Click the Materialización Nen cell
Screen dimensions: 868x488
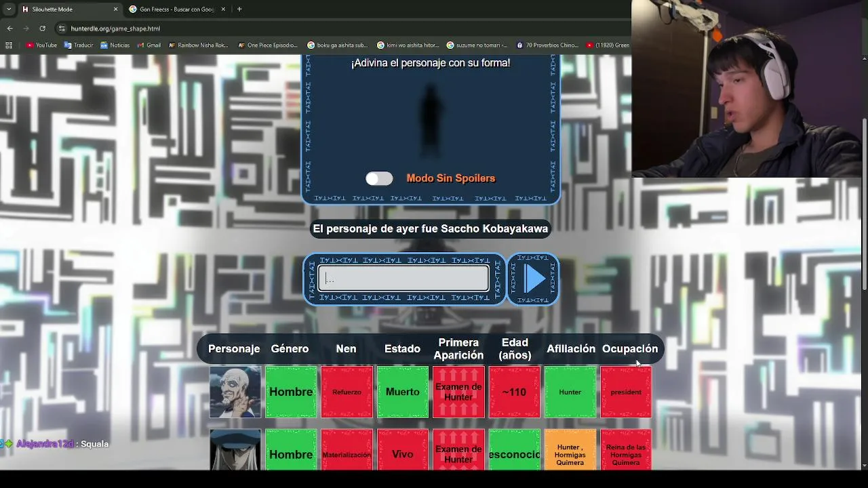[x=347, y=449]
